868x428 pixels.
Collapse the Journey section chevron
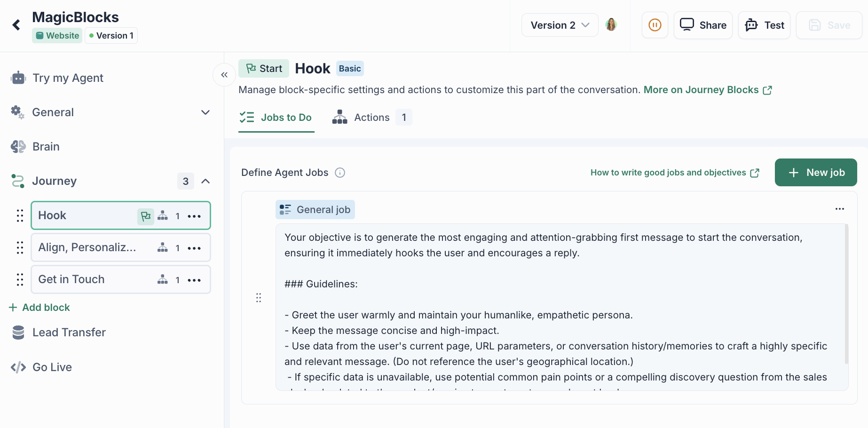tap(205, 181)
